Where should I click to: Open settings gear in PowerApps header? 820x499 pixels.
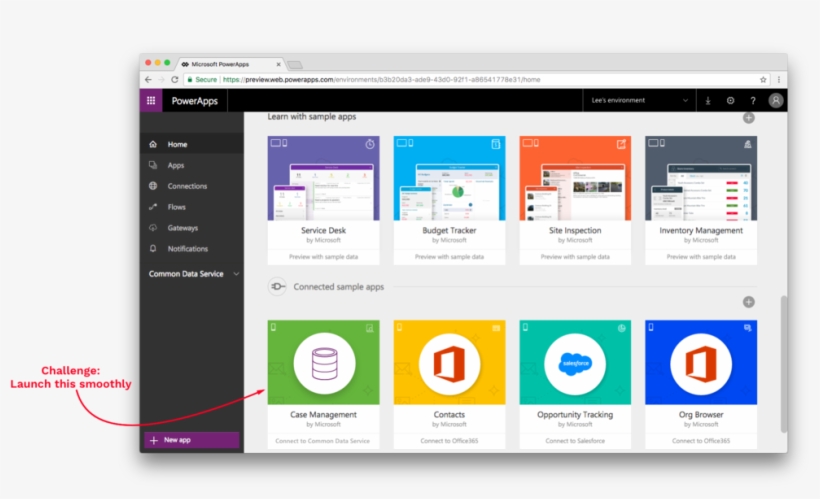click(731, 100)
